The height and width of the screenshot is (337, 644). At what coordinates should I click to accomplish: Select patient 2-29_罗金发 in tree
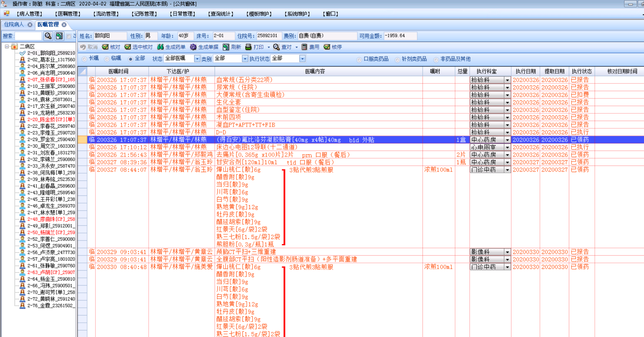point(51,140)
